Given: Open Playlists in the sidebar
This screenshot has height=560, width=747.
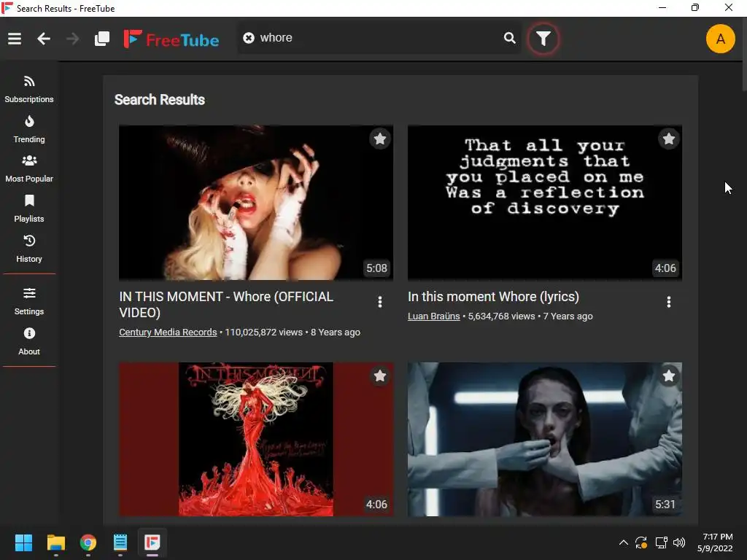Looking at the screenshot, I should click(x=29, y=209).
